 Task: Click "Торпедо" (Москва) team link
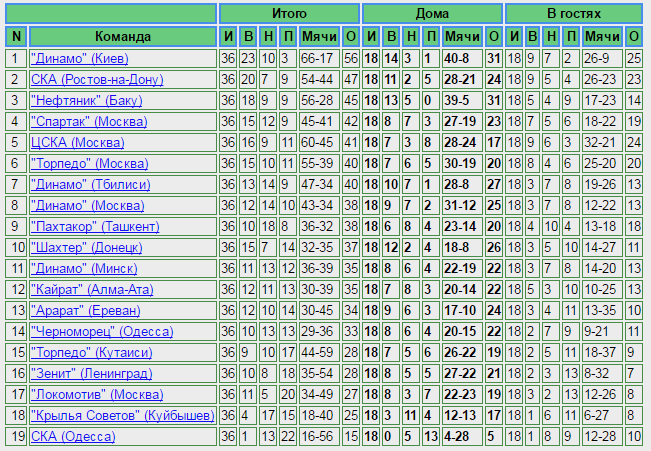[x=90, y=163]
